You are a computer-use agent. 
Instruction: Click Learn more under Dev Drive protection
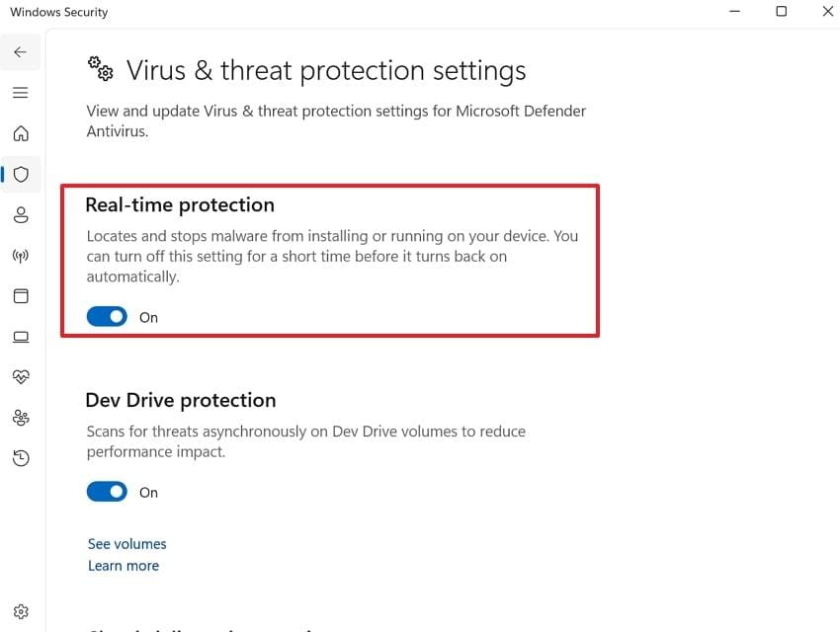[x=123, y=565]
